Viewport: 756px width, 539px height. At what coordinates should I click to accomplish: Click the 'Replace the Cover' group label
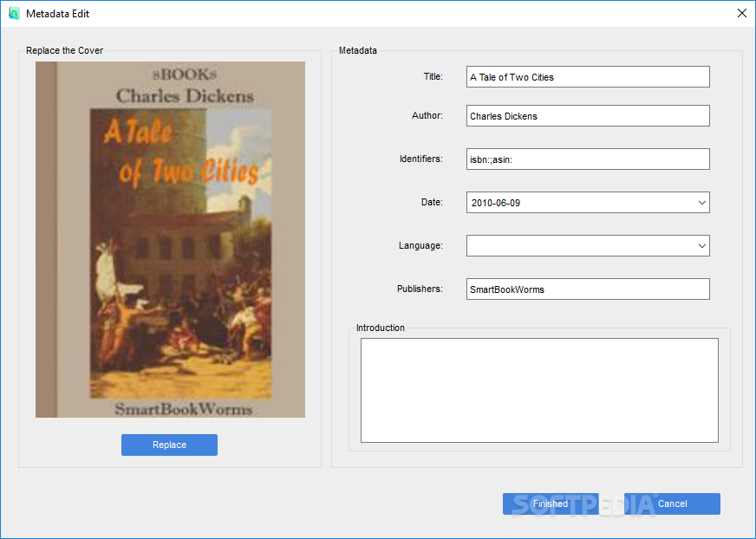(65, 50)
